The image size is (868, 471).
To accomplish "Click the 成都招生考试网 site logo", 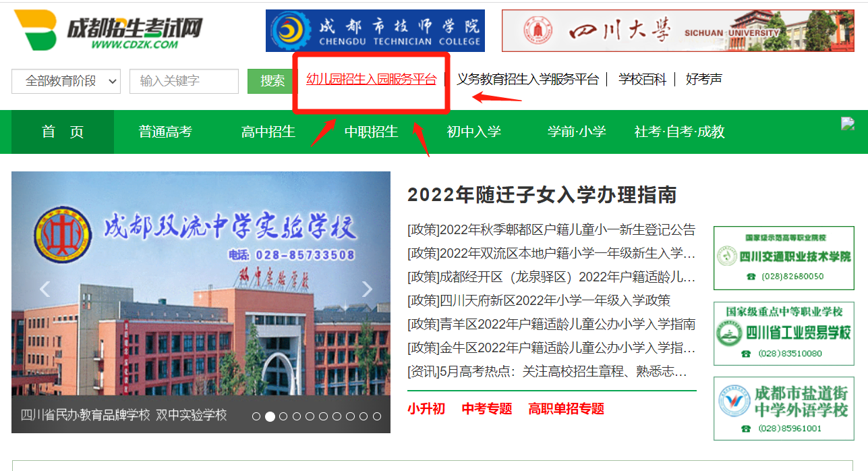I will (108, 30).
